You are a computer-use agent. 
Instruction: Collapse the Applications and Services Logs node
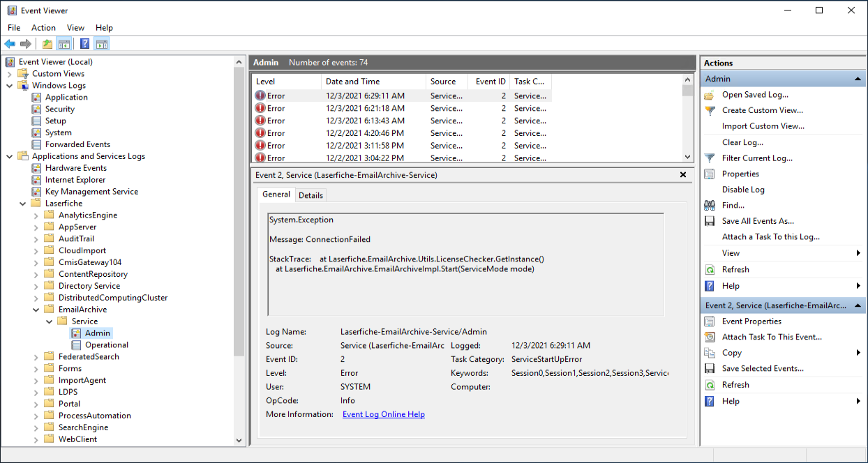pos(10,156)
